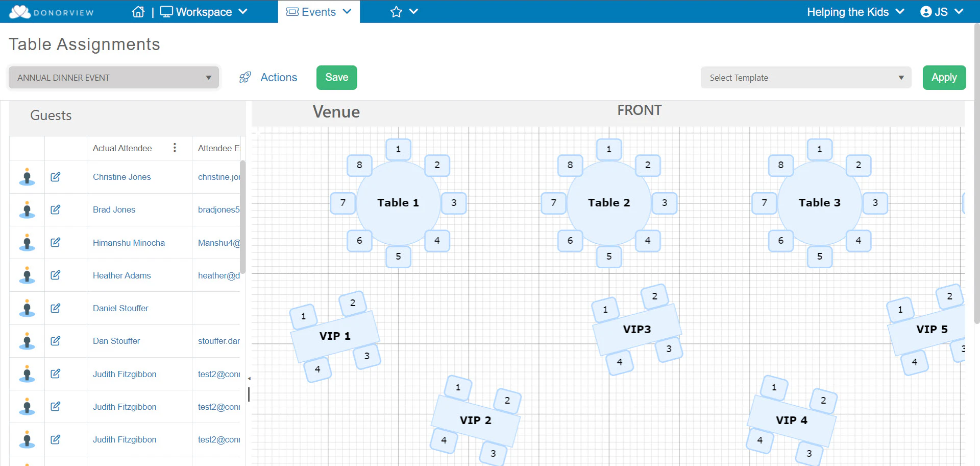This screenshot has height=466, width=980.
Task: Click the JS user profile icon
Action: (926, 11)
